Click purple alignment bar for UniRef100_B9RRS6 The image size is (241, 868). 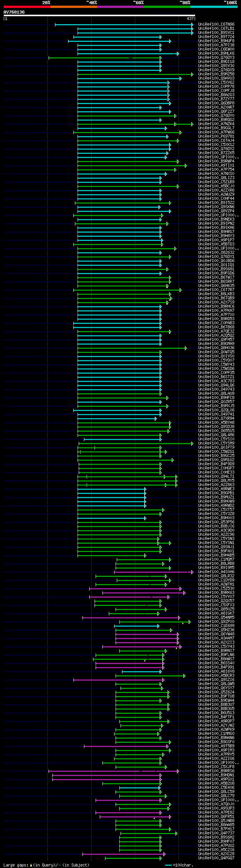click(x=114, y=771)
